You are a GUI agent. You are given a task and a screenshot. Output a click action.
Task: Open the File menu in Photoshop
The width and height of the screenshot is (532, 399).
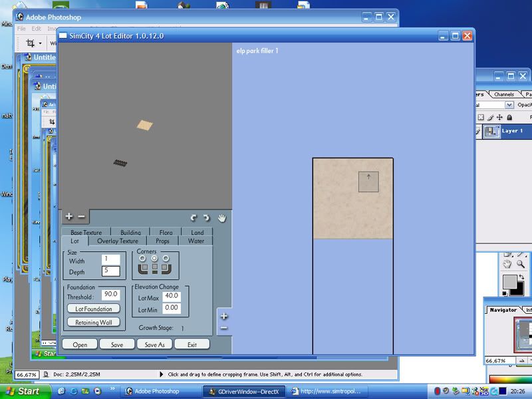[21, 29]
